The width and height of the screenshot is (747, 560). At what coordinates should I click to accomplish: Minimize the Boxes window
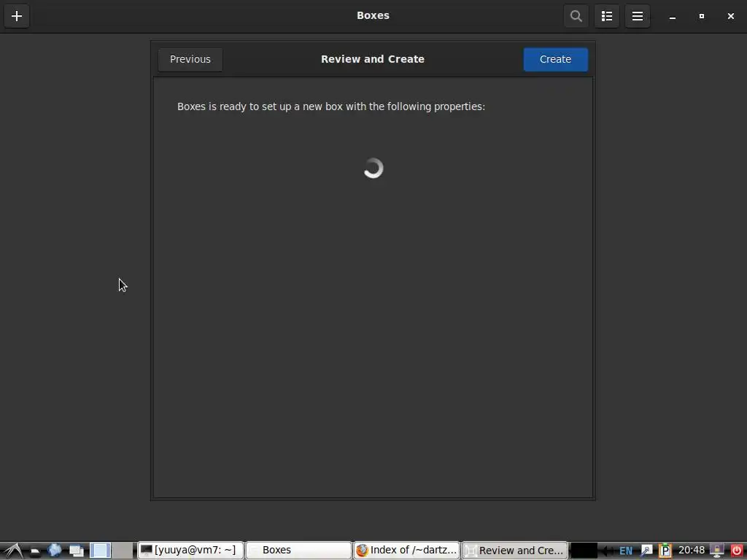(x=672, y=17)
